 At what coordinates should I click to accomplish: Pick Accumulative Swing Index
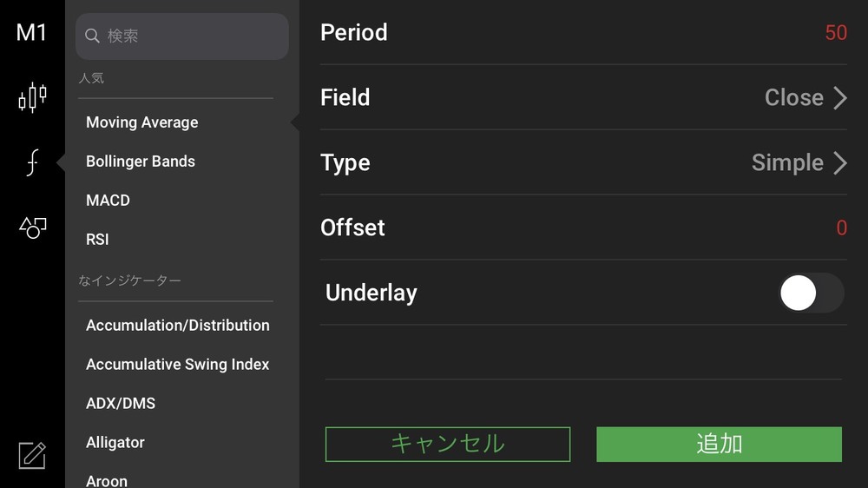178,365
